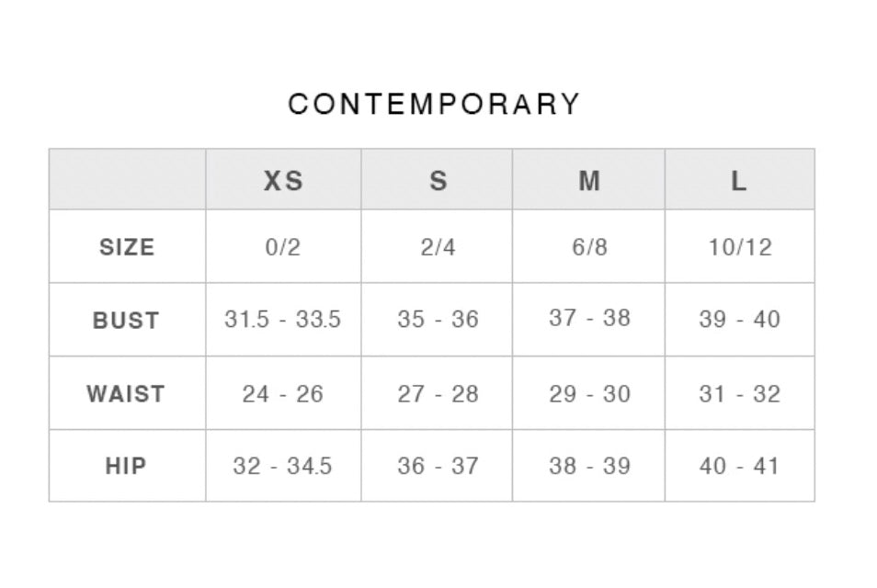Select the S column header
Viewport: 877px width, 588px height.
438,181
